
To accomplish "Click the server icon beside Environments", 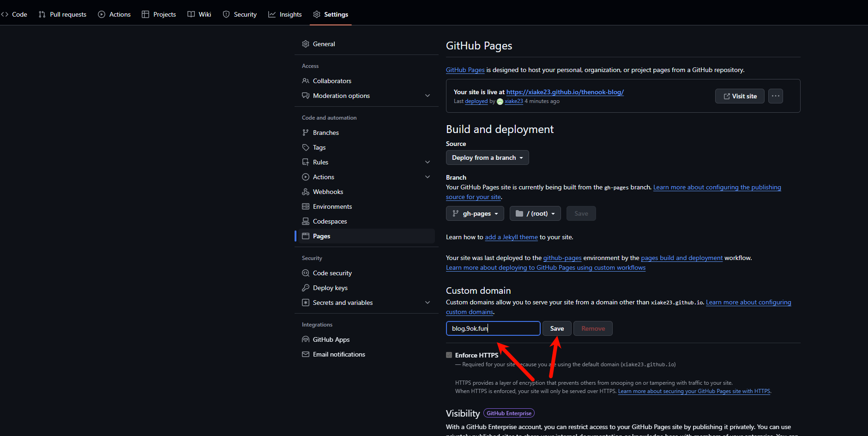I will coord(306,206).
